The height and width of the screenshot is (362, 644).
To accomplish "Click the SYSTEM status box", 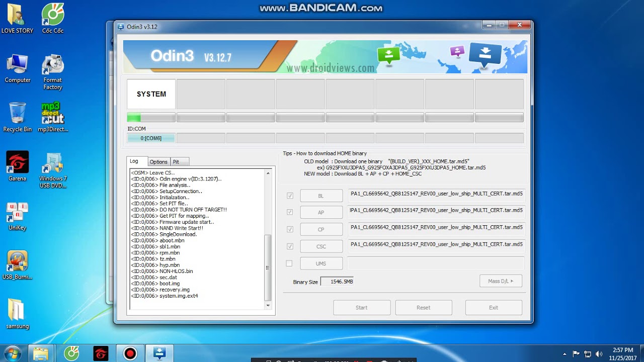I will point(151,94).
